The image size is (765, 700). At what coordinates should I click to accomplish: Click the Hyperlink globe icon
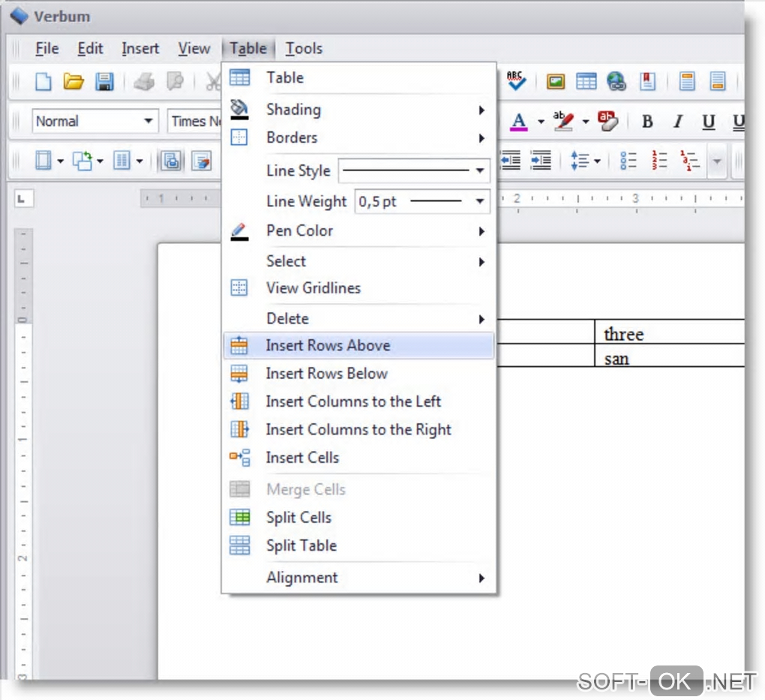click(x=616, y=81)
